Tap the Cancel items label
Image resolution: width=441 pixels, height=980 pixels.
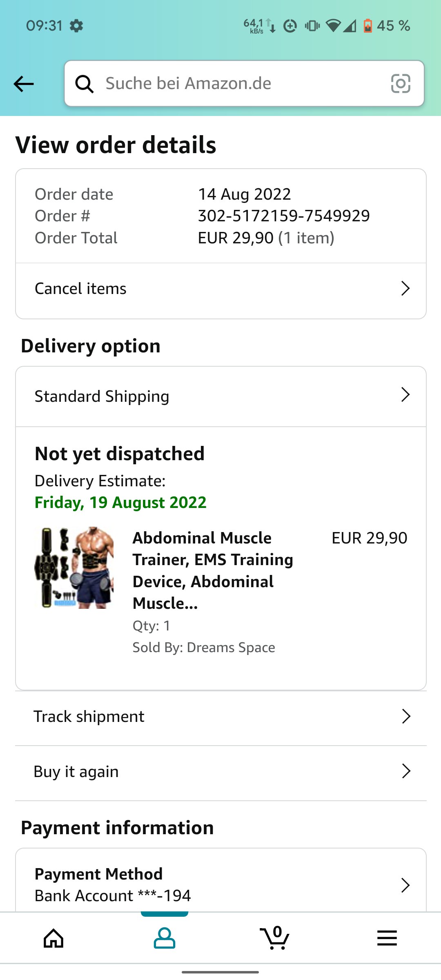[x=80, y=289]
